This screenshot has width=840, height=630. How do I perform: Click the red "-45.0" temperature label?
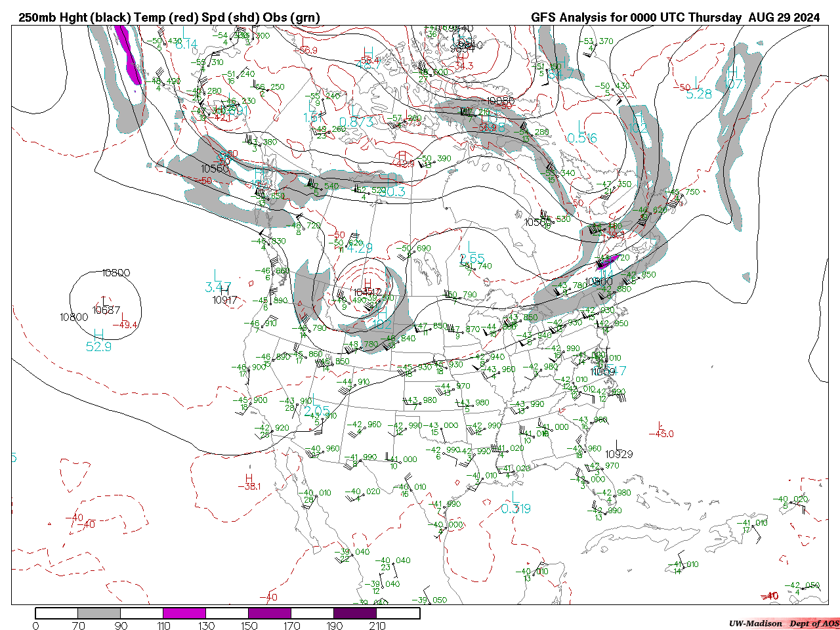[661, 434]
